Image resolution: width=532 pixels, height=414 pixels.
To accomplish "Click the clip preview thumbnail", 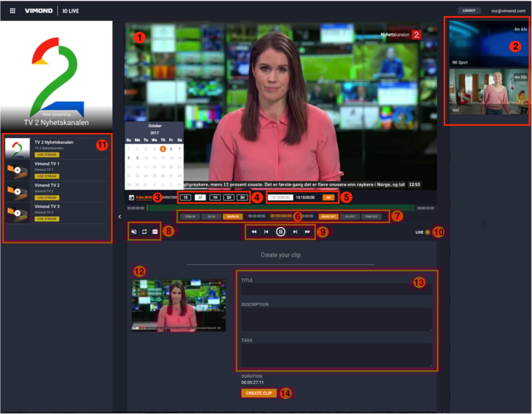I will point(179,305).
